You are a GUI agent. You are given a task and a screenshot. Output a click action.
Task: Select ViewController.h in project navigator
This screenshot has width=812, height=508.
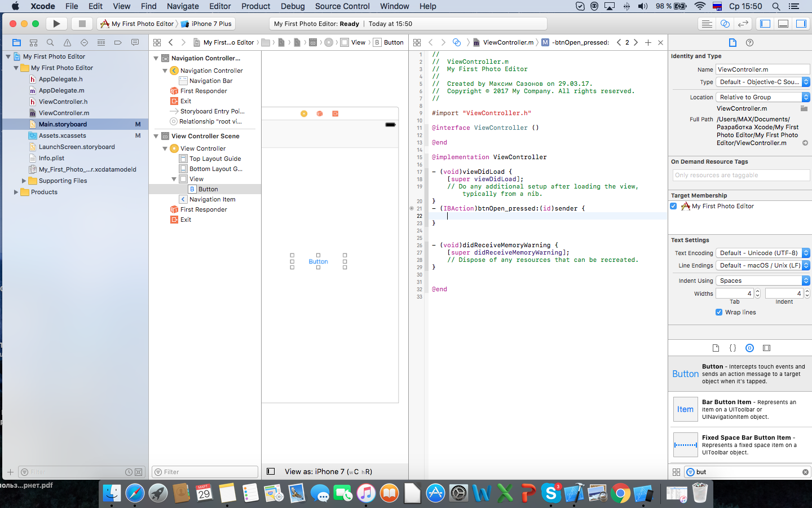tap(63, 102)
